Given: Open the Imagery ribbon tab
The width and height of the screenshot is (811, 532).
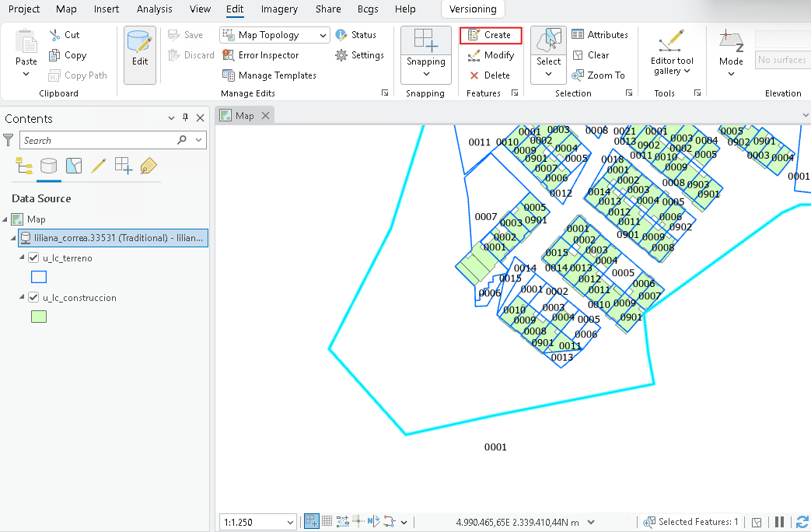Looking at the screenshot, I should (279, 9).
